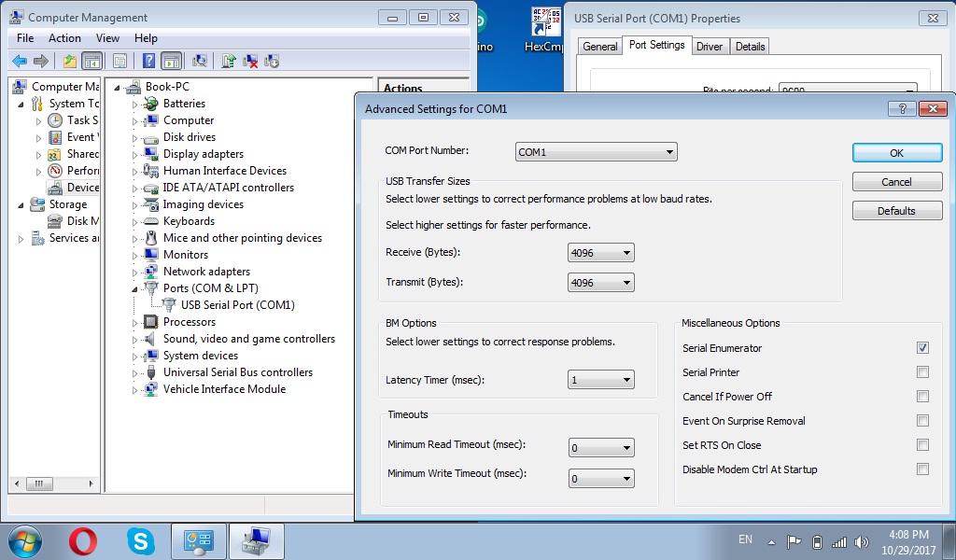
Task: Open the blue Help question mark icon
Action: coord(148,61)
